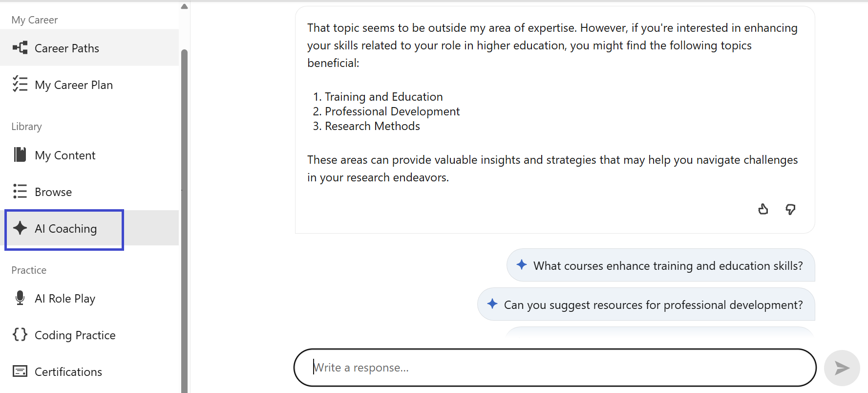Image resolution: width=868 pixels, height=393 pixels.
Task: Click the Career Paths hierarchy icon
Action: coord(20,48)
